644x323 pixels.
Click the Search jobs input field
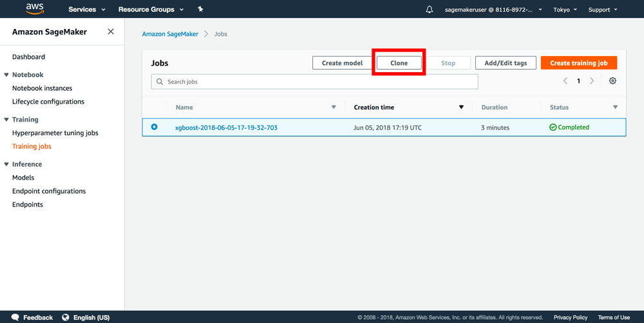pos(315,82)
